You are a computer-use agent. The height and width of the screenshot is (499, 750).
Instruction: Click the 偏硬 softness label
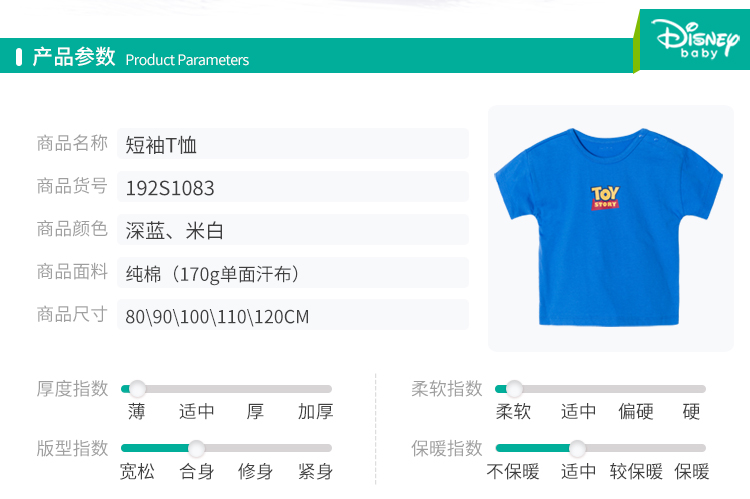(636, 411)
